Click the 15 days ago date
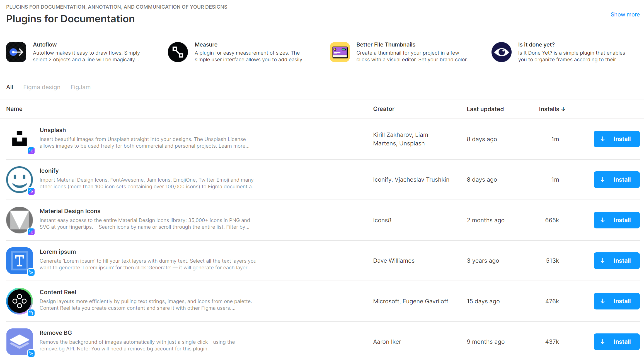644x361 pixels. pos(483,301)
